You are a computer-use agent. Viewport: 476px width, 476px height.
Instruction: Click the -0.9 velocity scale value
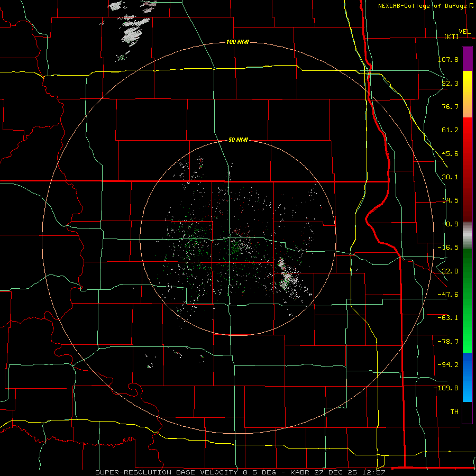450,224
